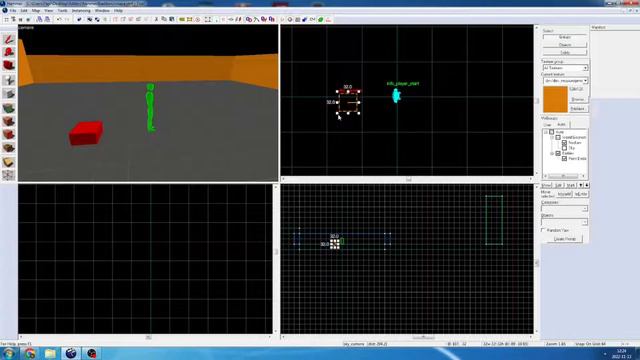Toggle Point Entities visgroup checkbox
This screenshot has height=360, width=640.
[564, 158]
